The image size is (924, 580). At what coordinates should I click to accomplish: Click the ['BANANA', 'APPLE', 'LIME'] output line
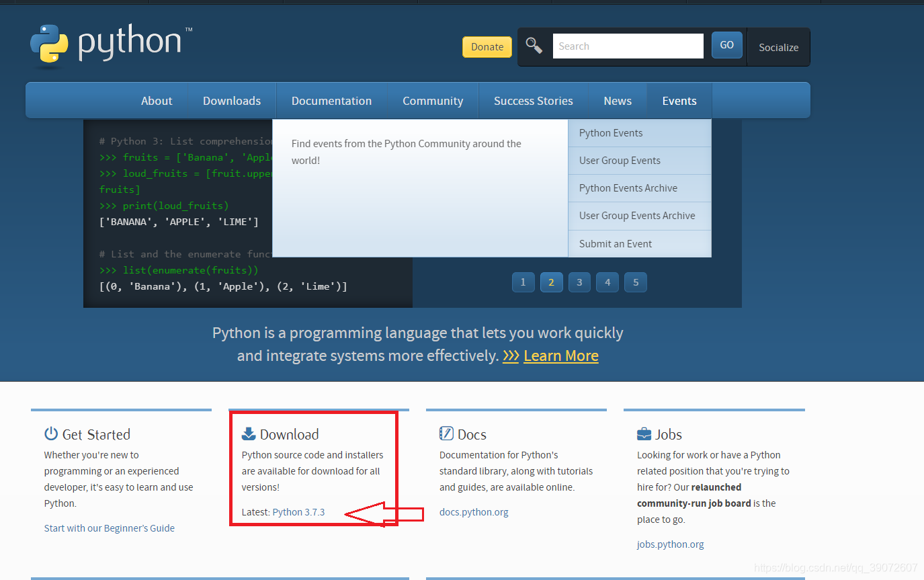tap(179, 222)
